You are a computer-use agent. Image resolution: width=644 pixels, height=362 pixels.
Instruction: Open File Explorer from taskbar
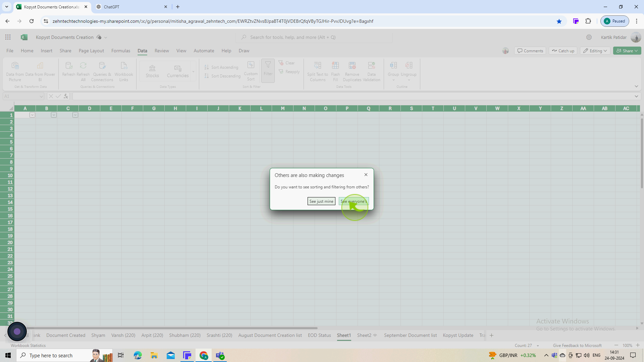(154, 355)
